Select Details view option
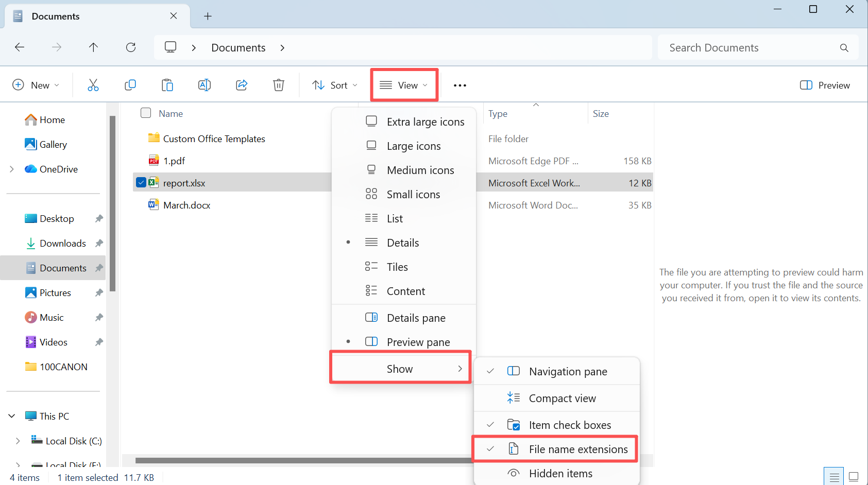Viewport: 868px width, 485px height. [x=404, y=242]
